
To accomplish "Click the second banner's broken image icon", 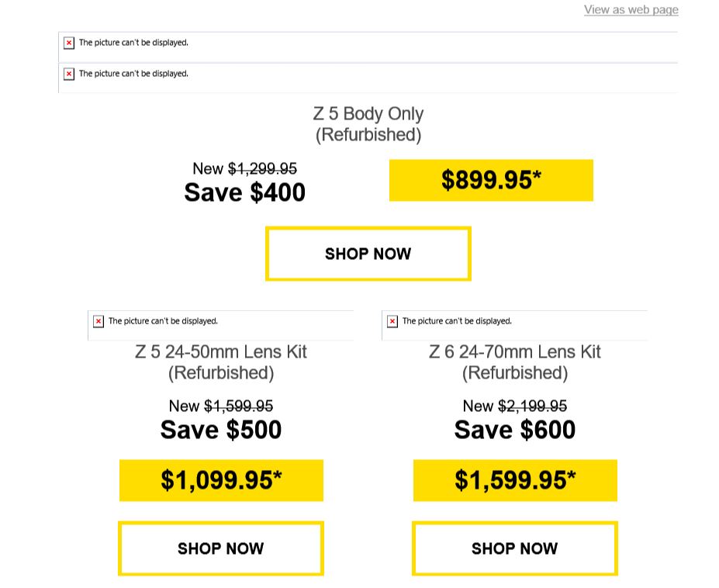I will (69, 74).
